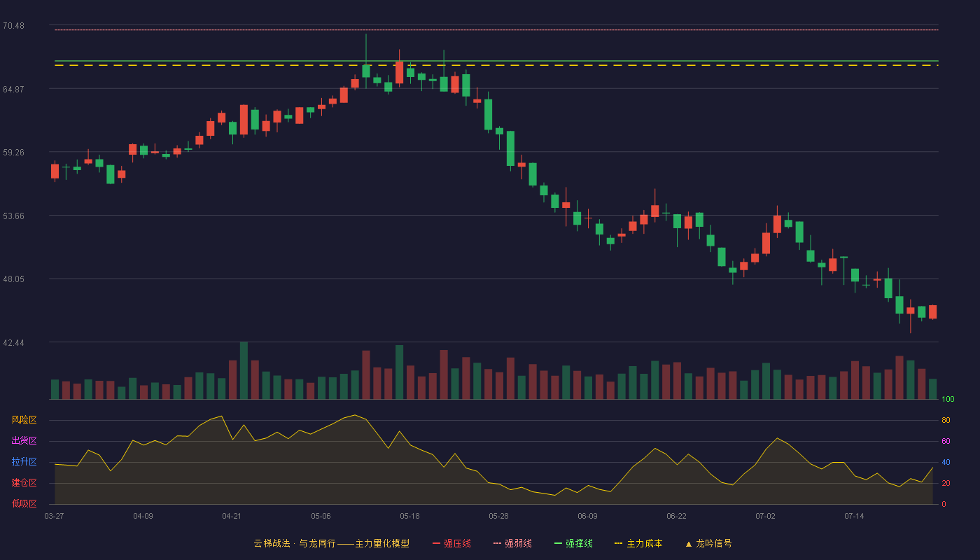Viewport: 980px width, 560px height.
Task: Click the 06-22 date label
Action: coord(676,516)
